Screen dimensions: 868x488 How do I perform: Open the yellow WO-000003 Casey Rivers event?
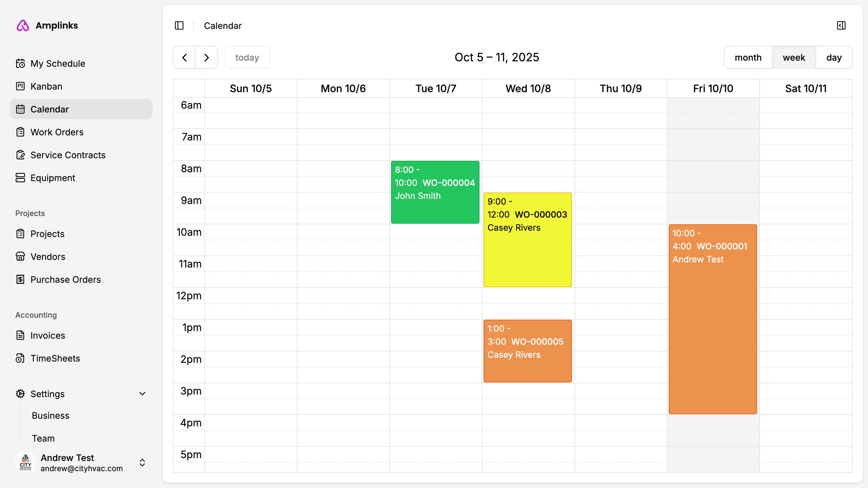point(527,240)
